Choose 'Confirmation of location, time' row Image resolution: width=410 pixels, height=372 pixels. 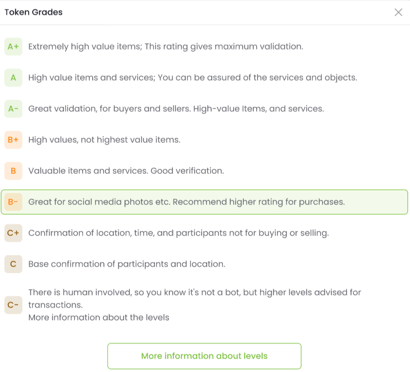(x=205, y=233)
